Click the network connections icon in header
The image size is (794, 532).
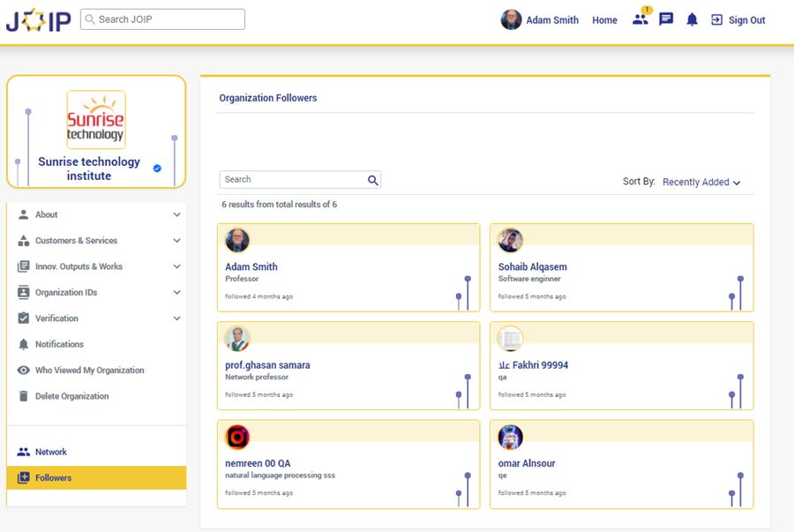point(640,19)
